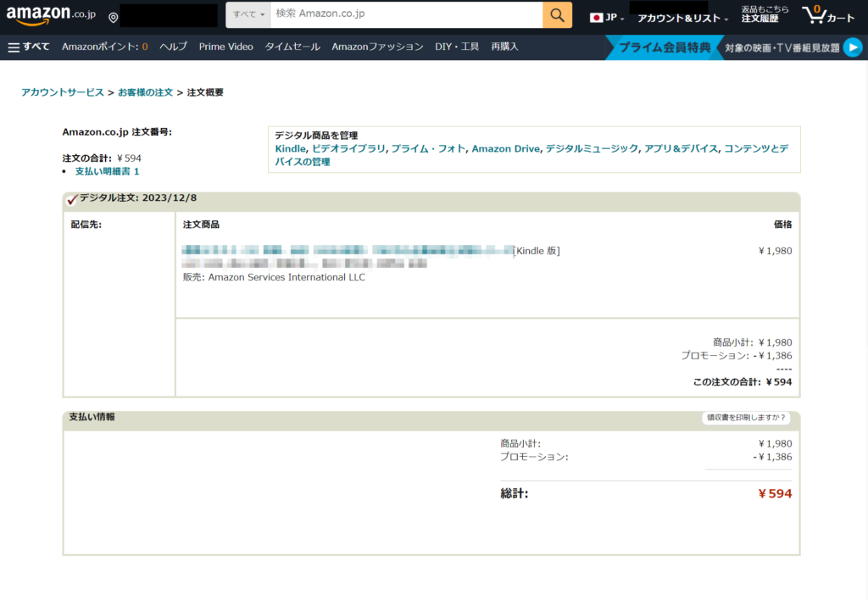Click the 注文の合計: ¥594 text
The width and height of the screenshot is (868, 600).
[102, 158]
